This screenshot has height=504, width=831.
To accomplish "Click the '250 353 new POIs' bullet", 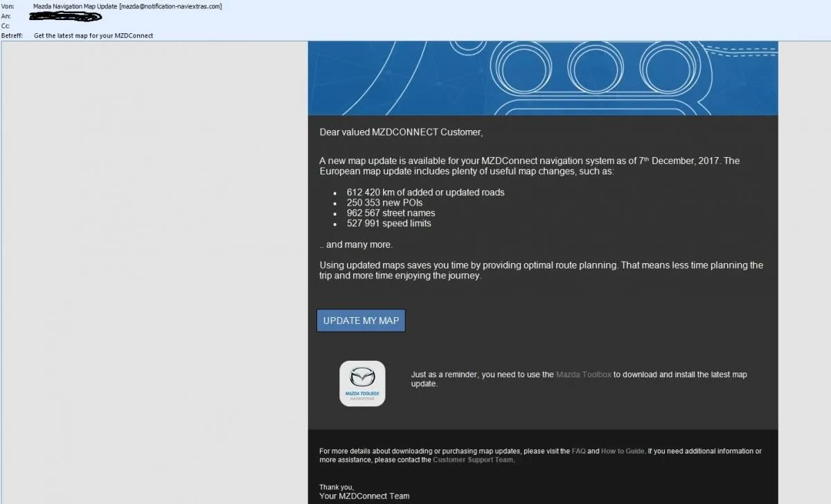I will [x=384, y=203].
